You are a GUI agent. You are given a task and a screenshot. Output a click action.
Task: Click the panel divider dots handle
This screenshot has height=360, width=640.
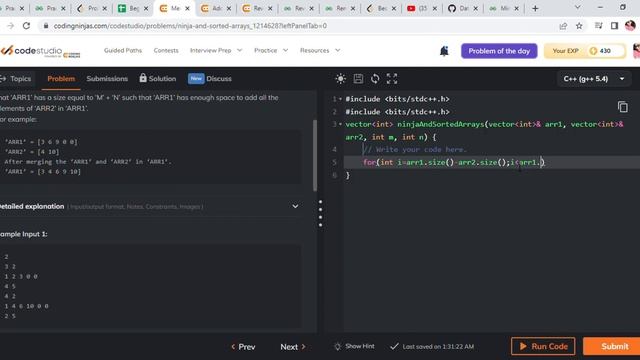pyautogui.click(x=320, y=213)
